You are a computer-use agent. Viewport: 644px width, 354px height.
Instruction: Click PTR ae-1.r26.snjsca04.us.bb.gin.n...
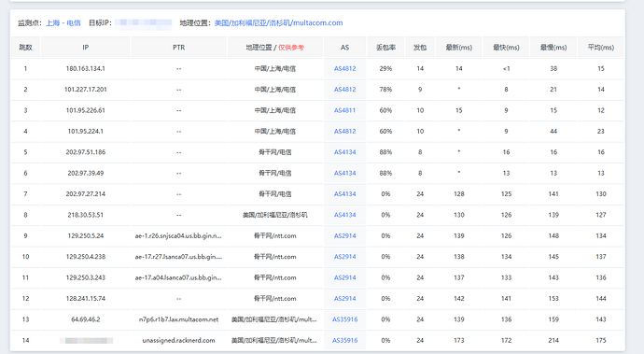178,235
